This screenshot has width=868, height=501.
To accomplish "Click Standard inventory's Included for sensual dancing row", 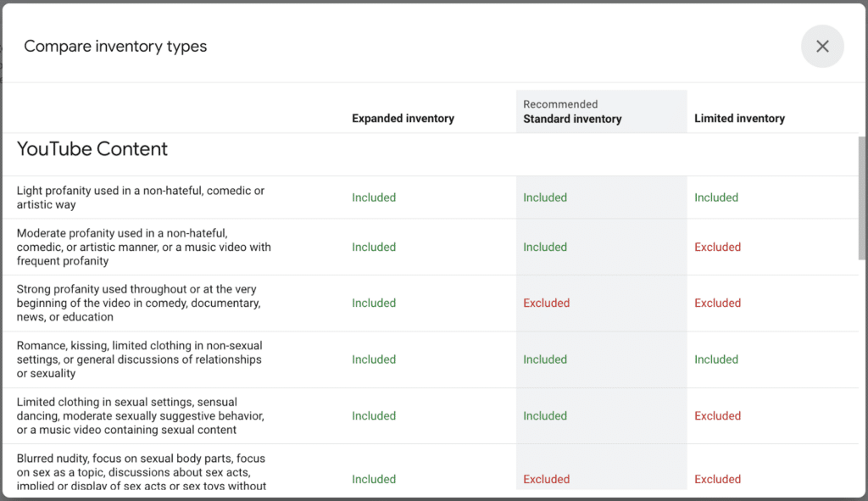I will click(545, 415).
